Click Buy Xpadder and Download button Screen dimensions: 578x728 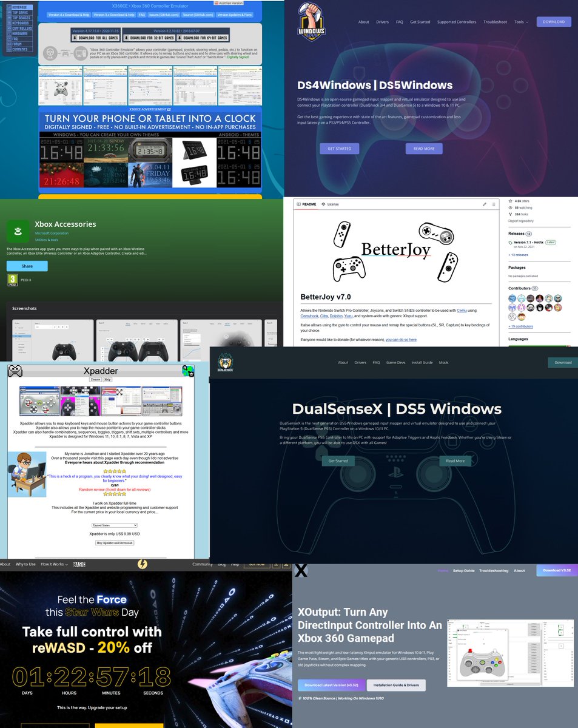[115, 543]
